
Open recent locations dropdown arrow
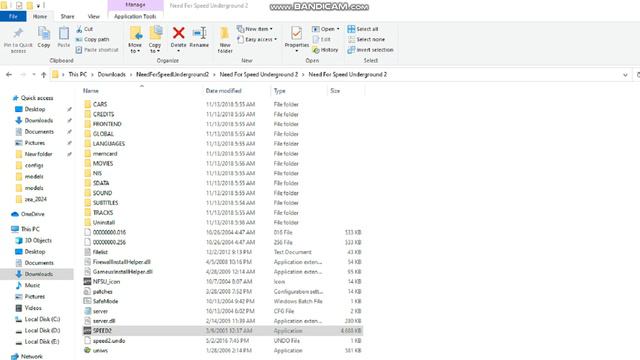(34, 75)
